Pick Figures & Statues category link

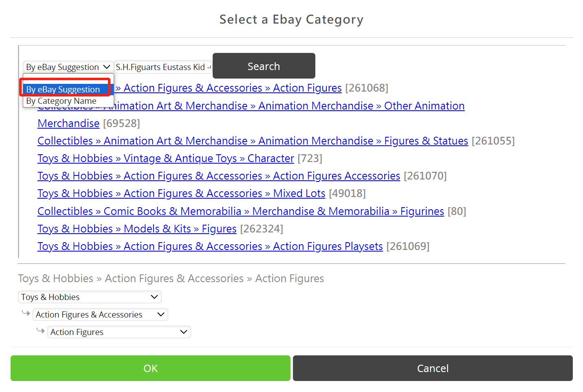[x=253, y=141]
